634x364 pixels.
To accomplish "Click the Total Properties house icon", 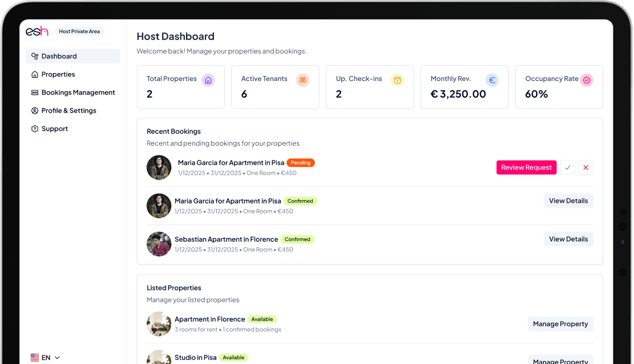I will 208,80.
